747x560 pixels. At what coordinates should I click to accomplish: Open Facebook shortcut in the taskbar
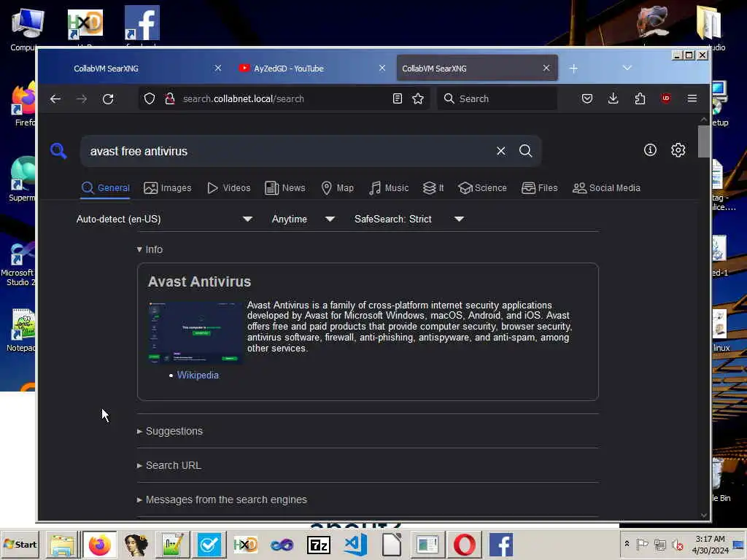[501, 545]
